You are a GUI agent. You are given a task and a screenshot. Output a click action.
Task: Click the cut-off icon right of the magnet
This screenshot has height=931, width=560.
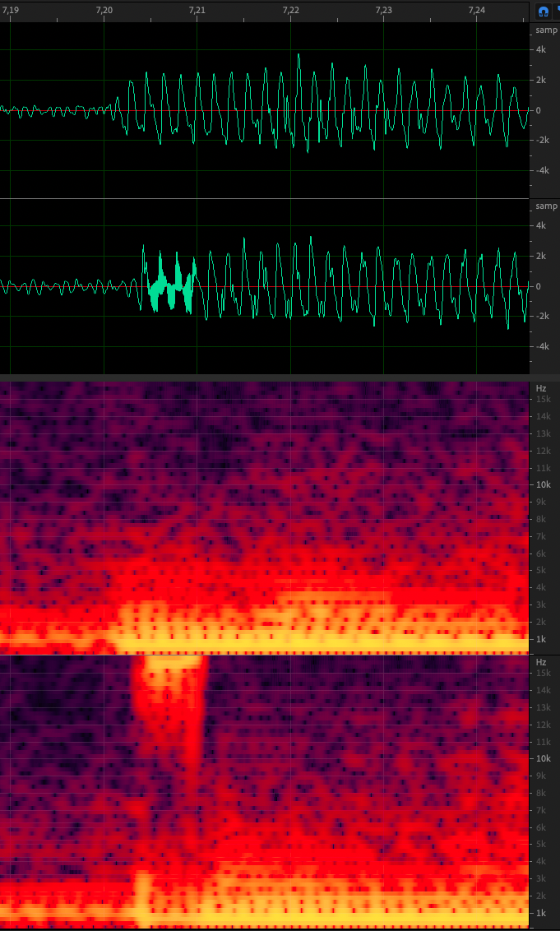pyautogui.click(x=557, y=11)
